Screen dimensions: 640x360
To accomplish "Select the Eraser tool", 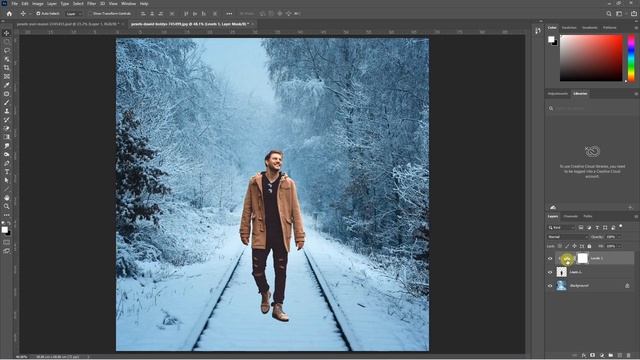I will (x=7, y=128).
